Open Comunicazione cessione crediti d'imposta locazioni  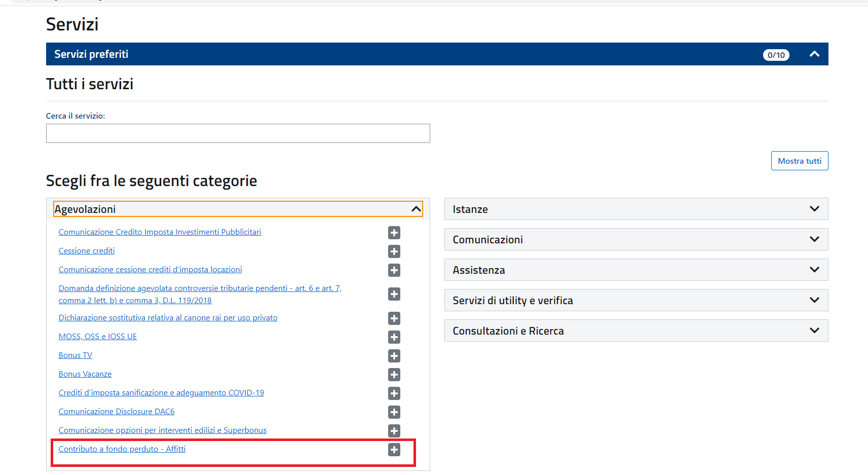click(150, 270)
